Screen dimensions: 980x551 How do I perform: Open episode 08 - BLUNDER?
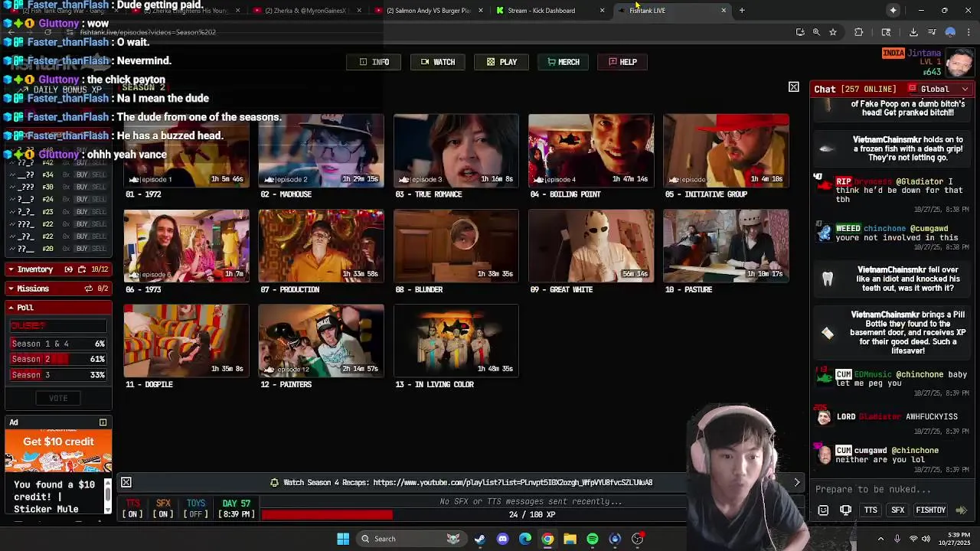[456, 246]
